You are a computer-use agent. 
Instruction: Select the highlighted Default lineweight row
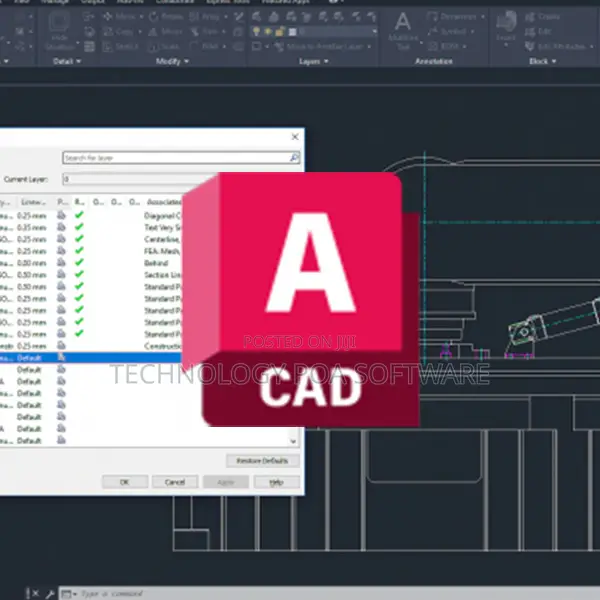pyautogui.click(x=90, y=357)
